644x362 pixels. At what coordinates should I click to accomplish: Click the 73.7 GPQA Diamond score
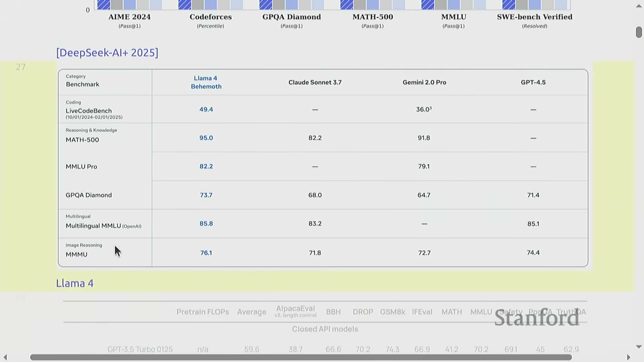click(x=206, y=195)
